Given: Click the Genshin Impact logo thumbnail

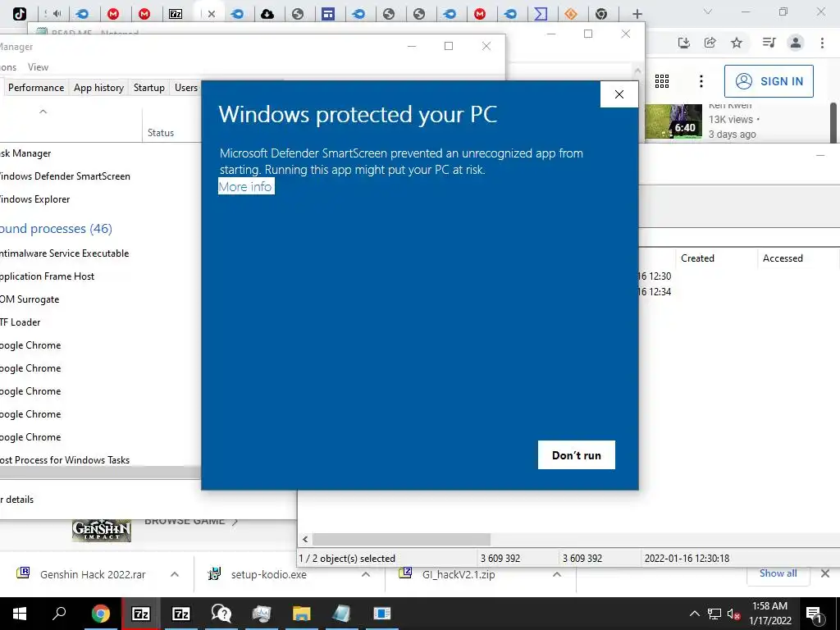Looking at the screenshot, I should 102,531.
